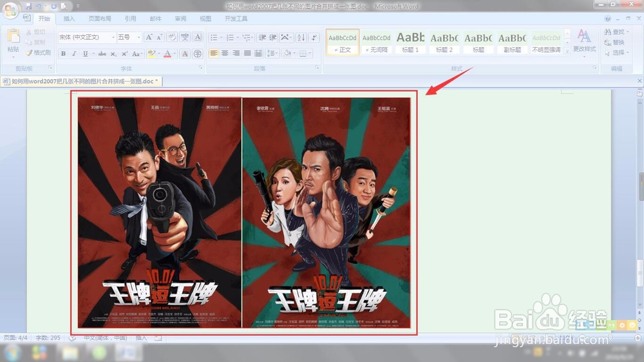
Task: Toggle Center alignment
Action: pos(225,53)
